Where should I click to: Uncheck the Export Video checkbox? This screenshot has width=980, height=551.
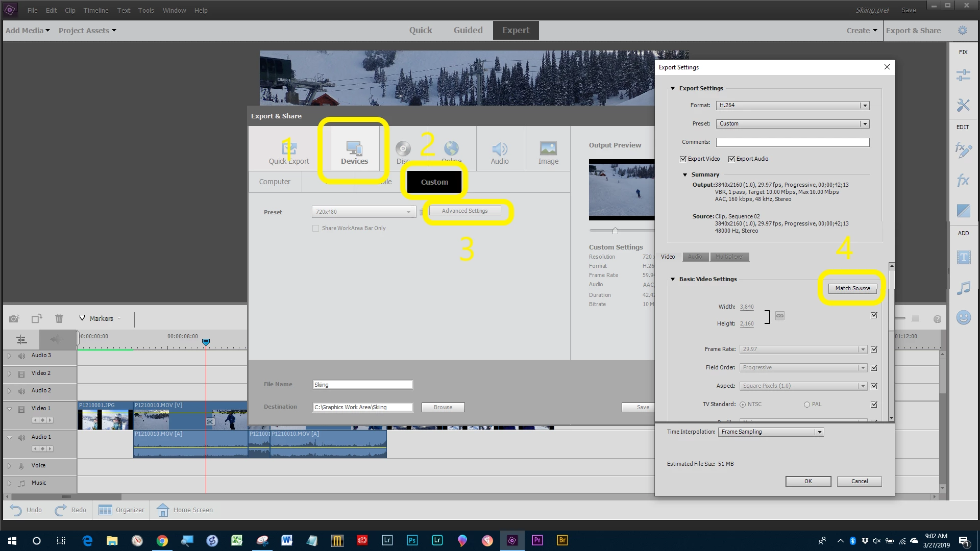pos(683,159)
